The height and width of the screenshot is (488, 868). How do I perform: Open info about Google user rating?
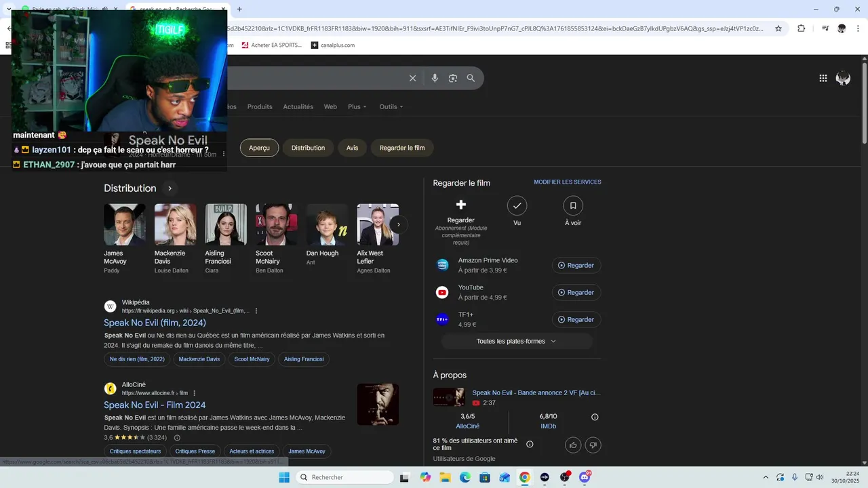pos(530,445)
